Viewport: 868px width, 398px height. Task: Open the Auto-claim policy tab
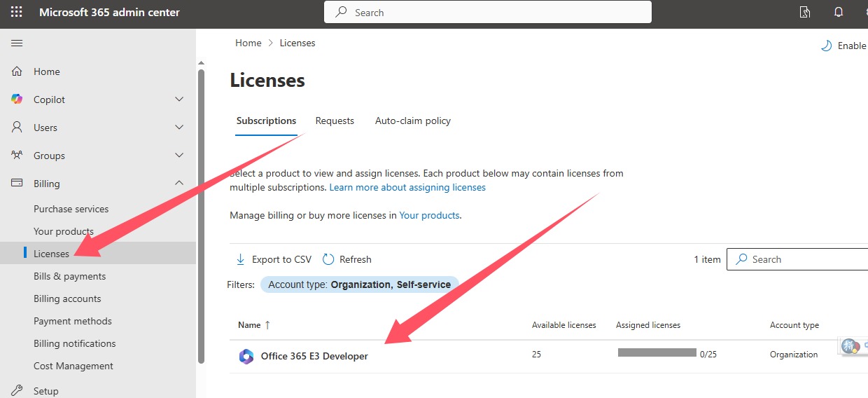pos(412,121)
